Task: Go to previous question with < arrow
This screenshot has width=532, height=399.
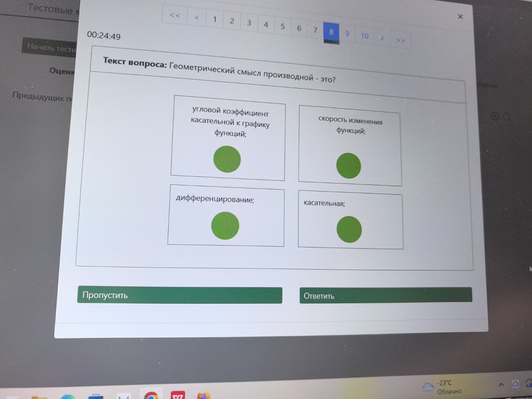Action: tap(196, 18)
